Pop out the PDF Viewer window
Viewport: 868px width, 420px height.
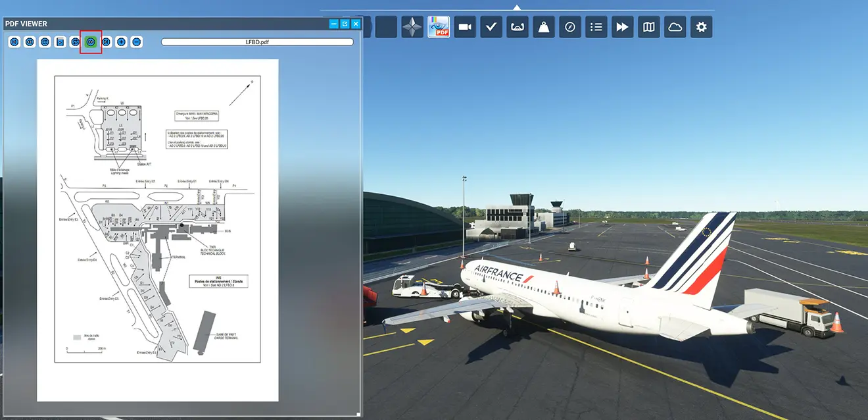coord(345,24)
